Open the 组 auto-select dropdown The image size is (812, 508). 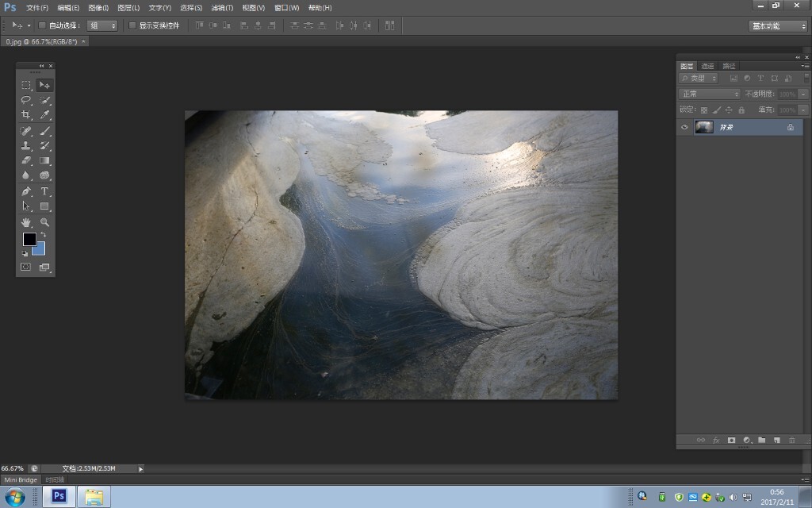102,25
